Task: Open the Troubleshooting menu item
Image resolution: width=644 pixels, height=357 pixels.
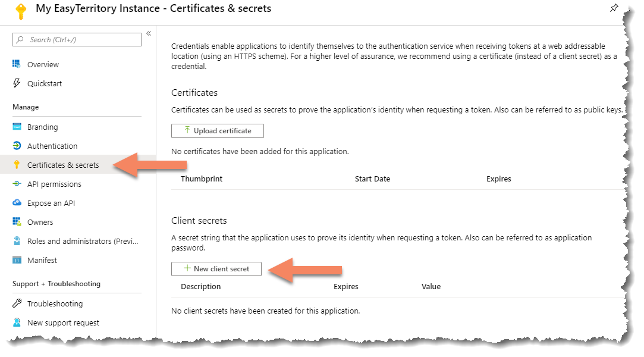Action: [x=55, y=303]
